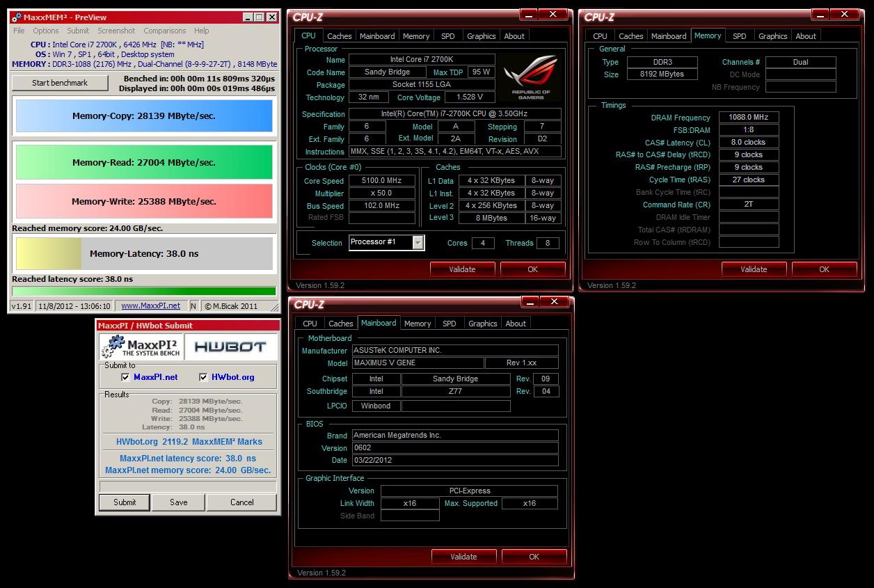Click Validate in CPU-Z Mainboard window

tap(463, 557)
